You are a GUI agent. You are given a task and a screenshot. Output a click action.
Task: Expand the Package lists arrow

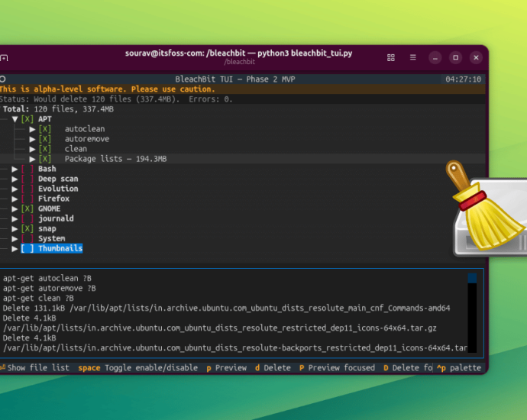coord(32,159)
